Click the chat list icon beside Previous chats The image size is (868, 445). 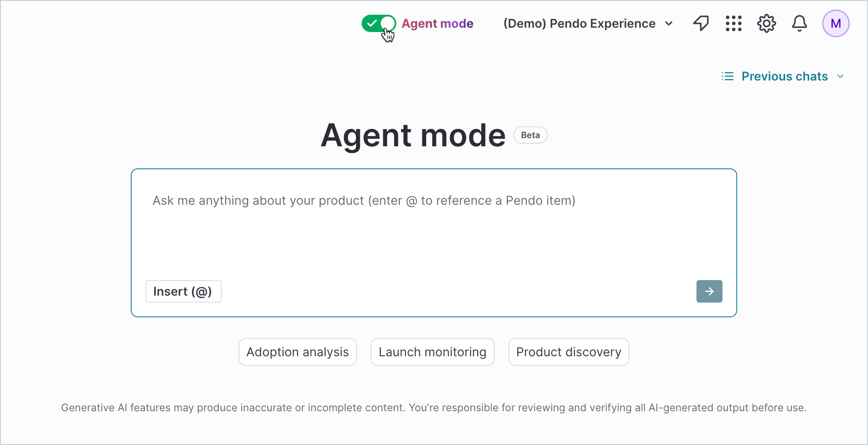[727, 76]
